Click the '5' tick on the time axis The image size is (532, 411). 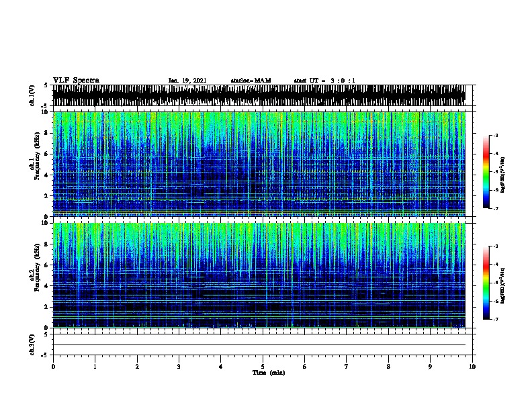coord(263,367)
